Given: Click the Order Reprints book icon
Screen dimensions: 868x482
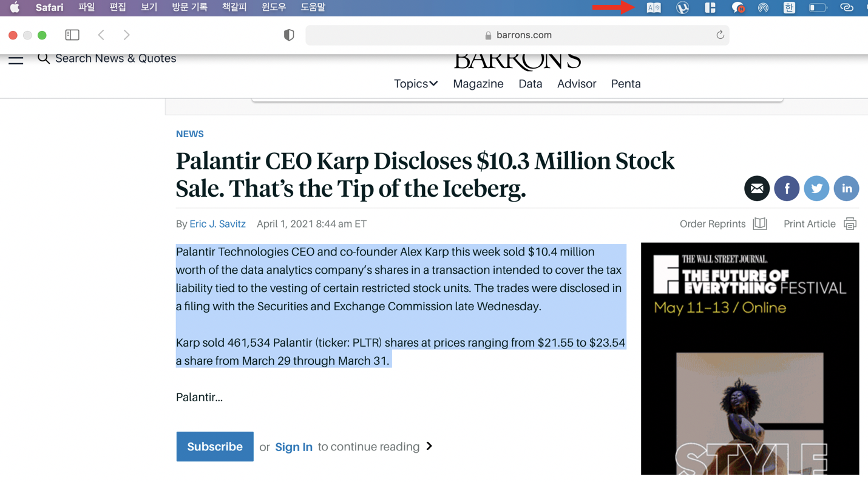Looking at the screenshot, I should coord(760,224).
